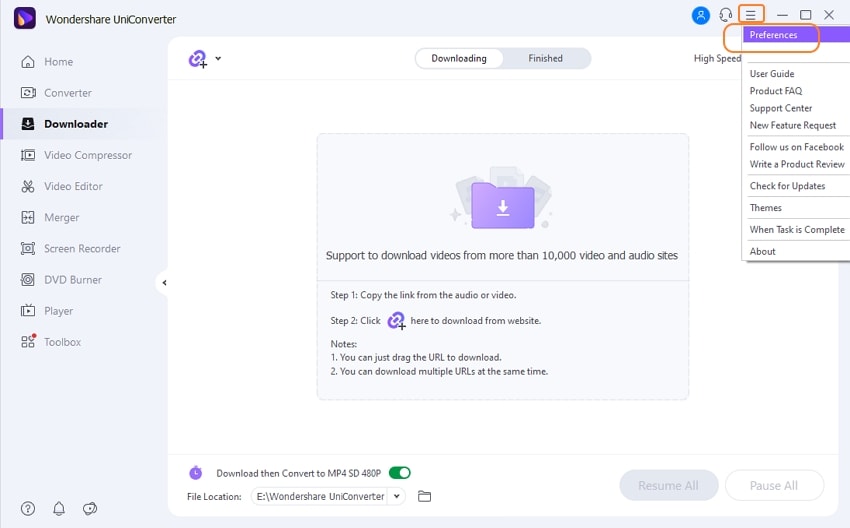The height and width of the screenshot is (528, 850).
Task: Open the notifications bell icon
Action: click(x=59, y=508)
